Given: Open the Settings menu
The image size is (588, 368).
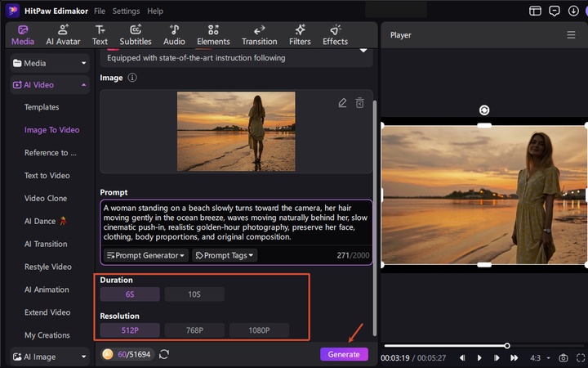Looking at the screenshot, I should tap(126, 11).
